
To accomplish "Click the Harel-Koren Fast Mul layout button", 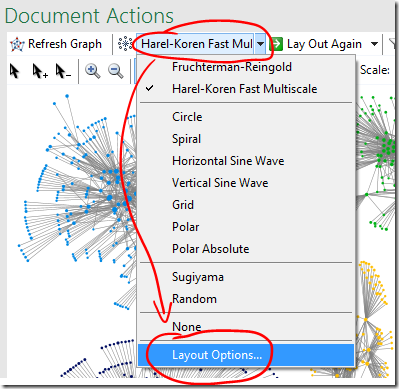I will (x=196, y=44).
